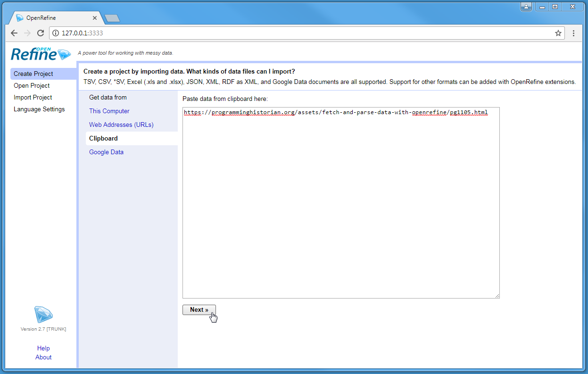Bookmark the page with the star icon
The image size is (588, 374).
point(557,33)
